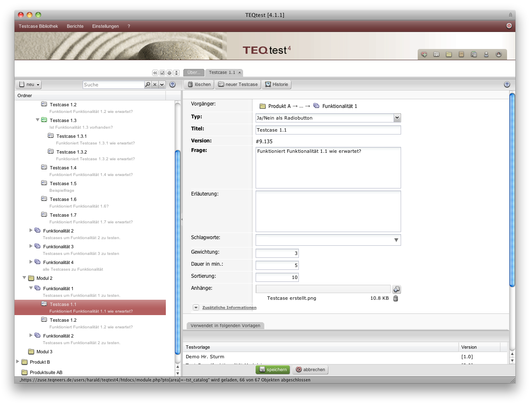
Task: Click the upload attachment icon beside Anhänge field
Action: 397,289
